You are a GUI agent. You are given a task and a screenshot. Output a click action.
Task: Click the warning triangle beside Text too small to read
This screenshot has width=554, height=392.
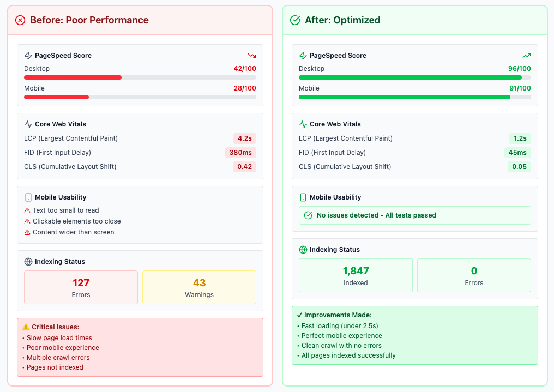tap(27, 210)
